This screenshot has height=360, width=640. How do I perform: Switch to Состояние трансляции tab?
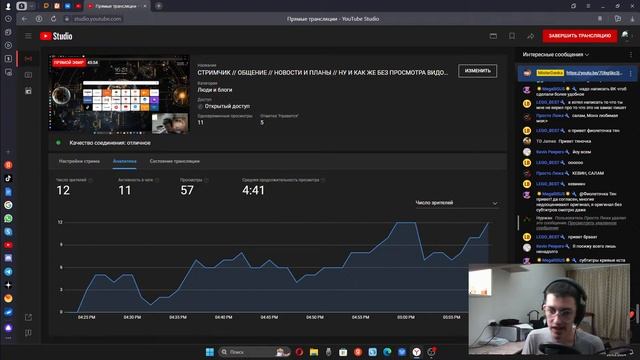pos(175,161)
